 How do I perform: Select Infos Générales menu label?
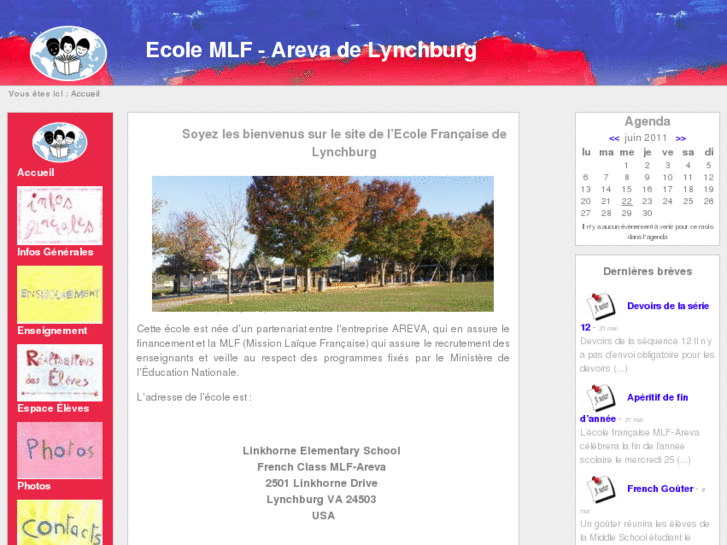tap(55, 252)
